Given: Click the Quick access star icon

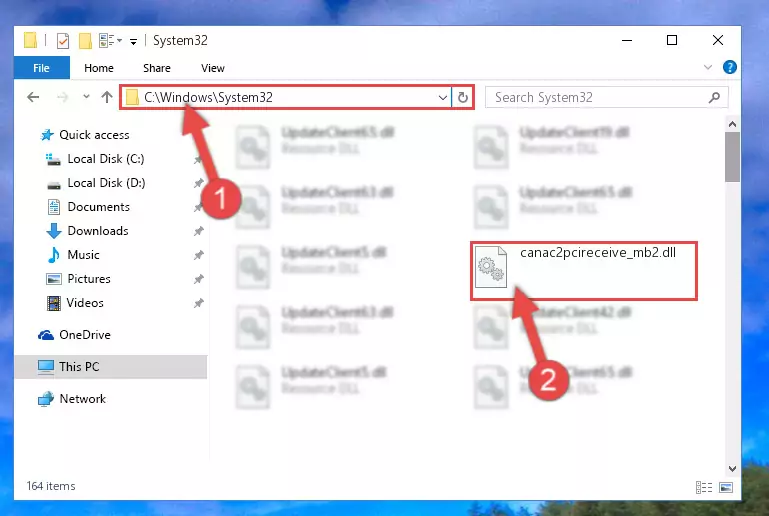Looking at the screenshot, I should click(x=47, y=135).
